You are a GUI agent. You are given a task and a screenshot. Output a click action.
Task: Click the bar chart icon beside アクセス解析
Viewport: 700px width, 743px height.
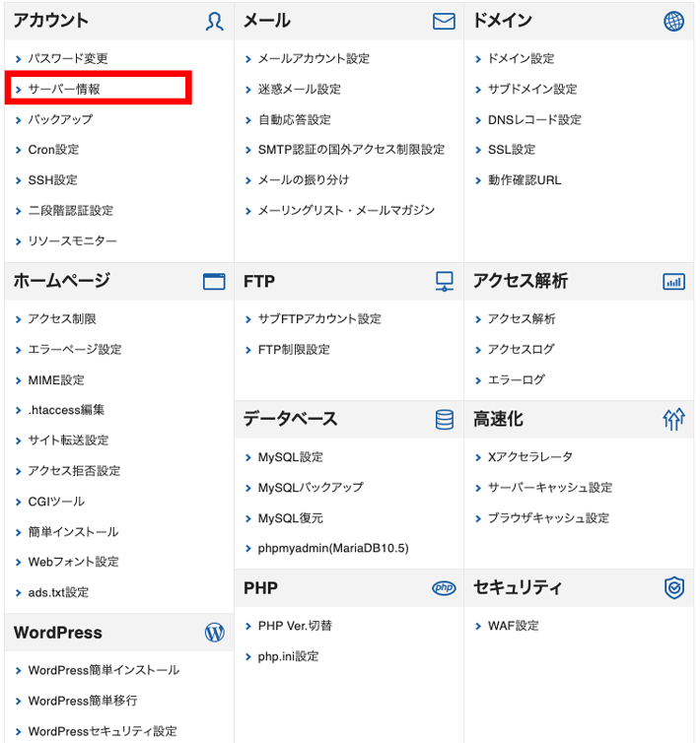pos(673,282)
